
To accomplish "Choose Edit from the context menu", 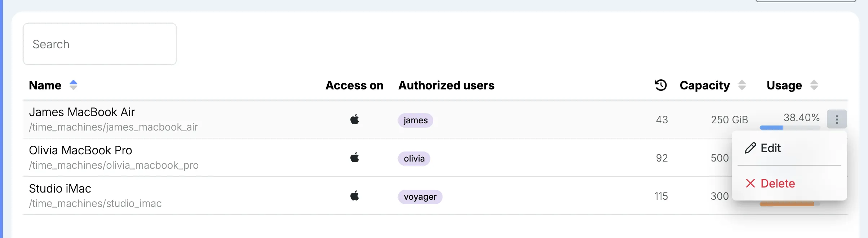I will [789, 148].
